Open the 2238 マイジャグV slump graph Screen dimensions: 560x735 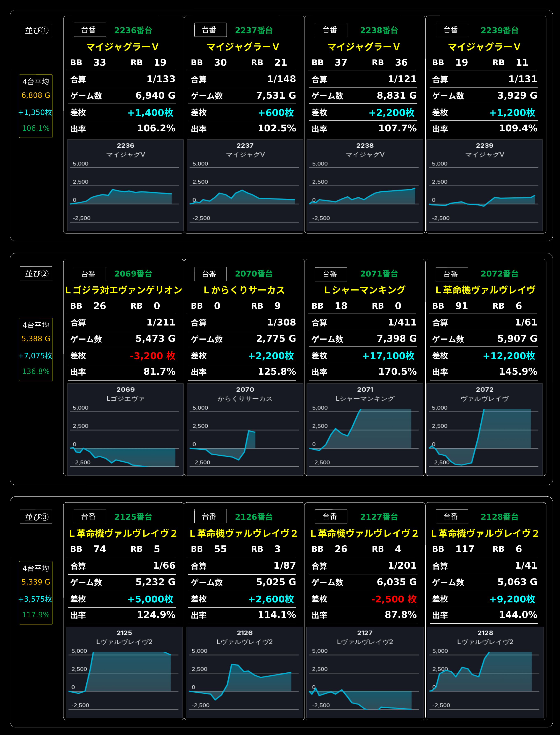365,185
